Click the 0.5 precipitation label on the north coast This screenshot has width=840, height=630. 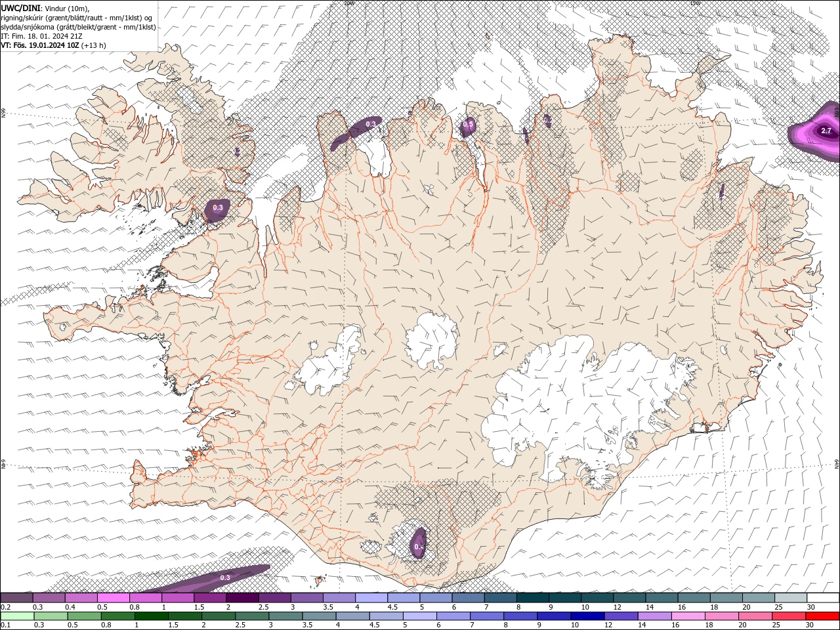pyautogui.click(x=468, y=124)
